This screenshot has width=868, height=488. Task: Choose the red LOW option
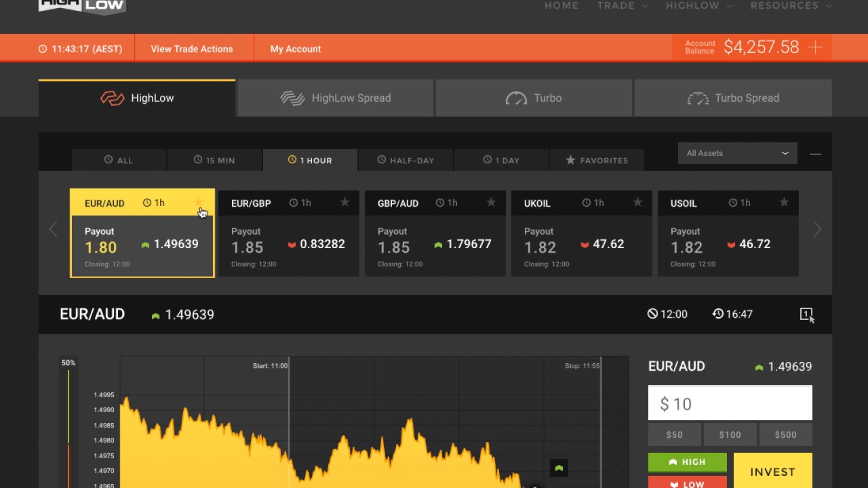coord(688,482)
